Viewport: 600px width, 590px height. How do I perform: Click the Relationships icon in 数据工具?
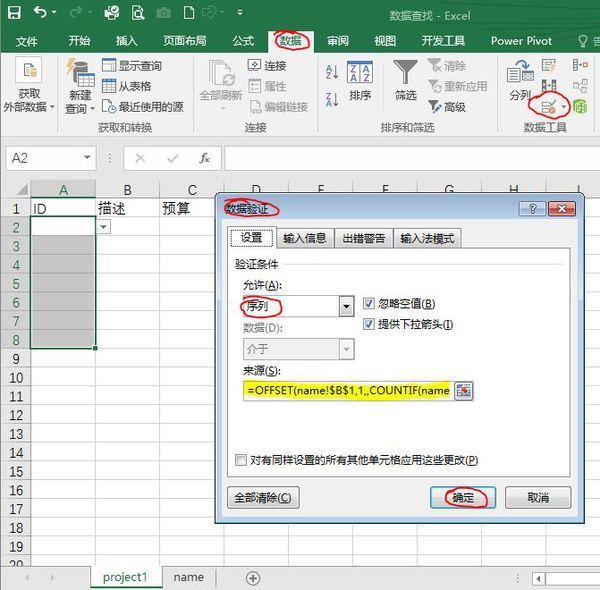click(580, 86)
